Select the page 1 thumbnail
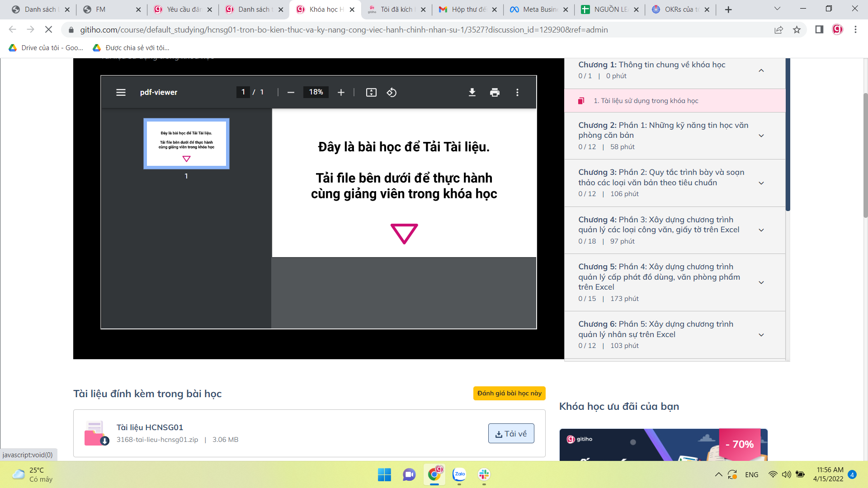 [x=186, y=144]
